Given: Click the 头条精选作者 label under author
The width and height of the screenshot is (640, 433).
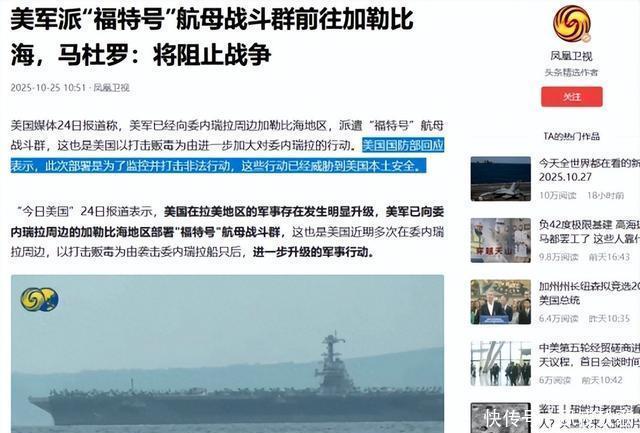Looking at the screenshot, I should pyautogui.click(x=571, y=72).
